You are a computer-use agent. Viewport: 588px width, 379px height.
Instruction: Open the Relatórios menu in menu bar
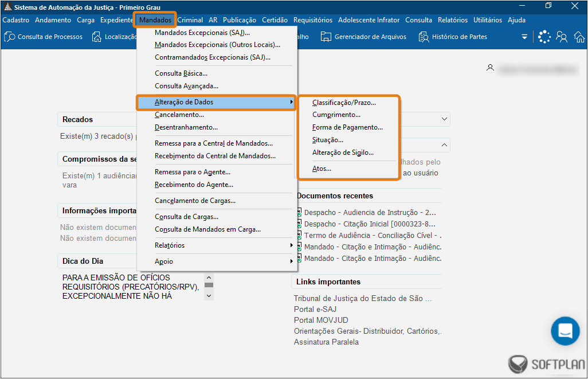[453, 20]
